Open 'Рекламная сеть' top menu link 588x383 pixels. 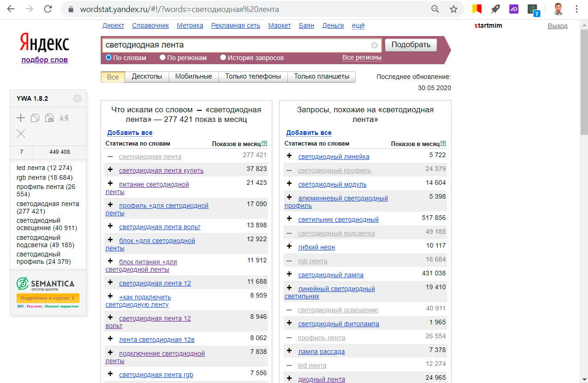[236, 25]
